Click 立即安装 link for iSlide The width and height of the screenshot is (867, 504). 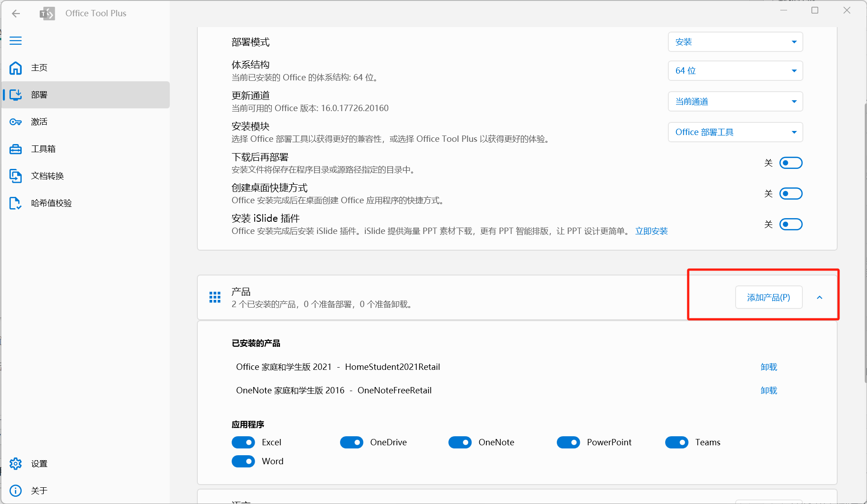point(652,231)
